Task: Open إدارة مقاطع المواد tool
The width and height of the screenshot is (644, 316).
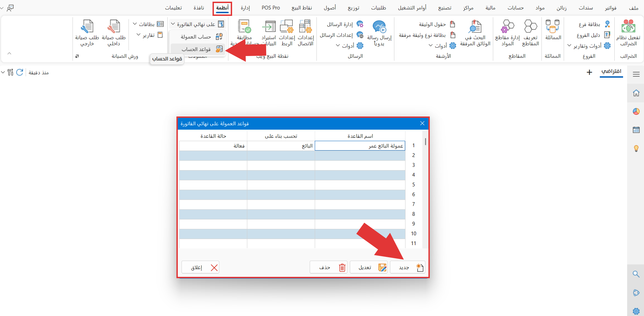Action: coord(507,33)
